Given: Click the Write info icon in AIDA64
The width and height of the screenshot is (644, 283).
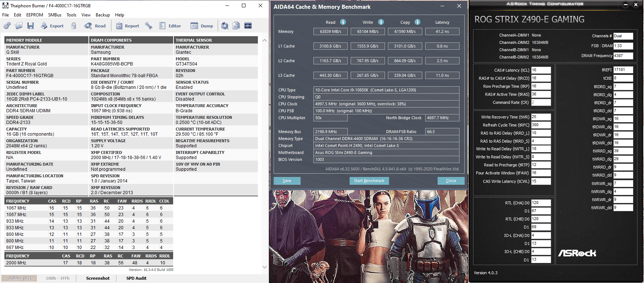Looking at the screenshot, I should (381, 22).
